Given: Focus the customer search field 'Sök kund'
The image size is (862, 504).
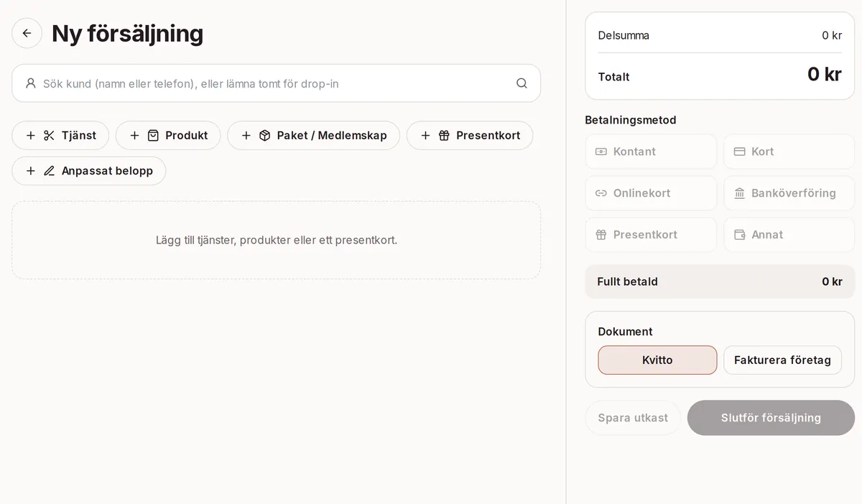Looking at the screenshot, I should pyautogui.click(x=276, y=83).
